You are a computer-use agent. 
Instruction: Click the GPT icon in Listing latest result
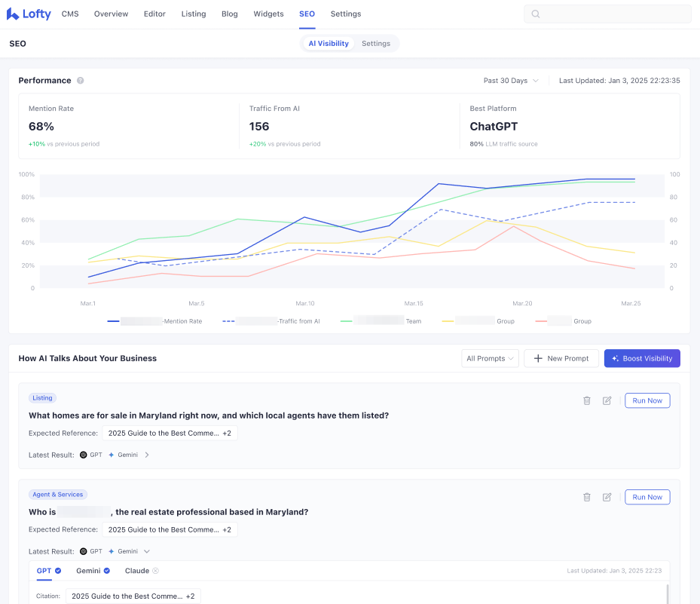pos(84,455)
